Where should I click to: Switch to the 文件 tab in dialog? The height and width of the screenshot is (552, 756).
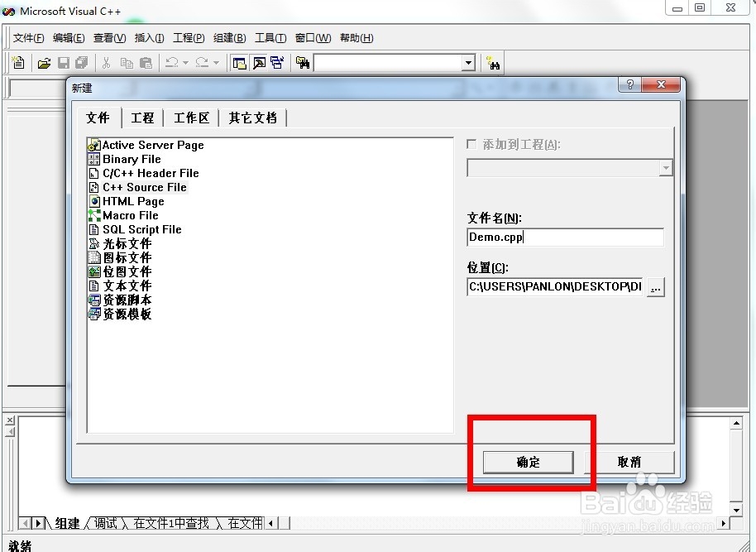(x=98, y=118)
